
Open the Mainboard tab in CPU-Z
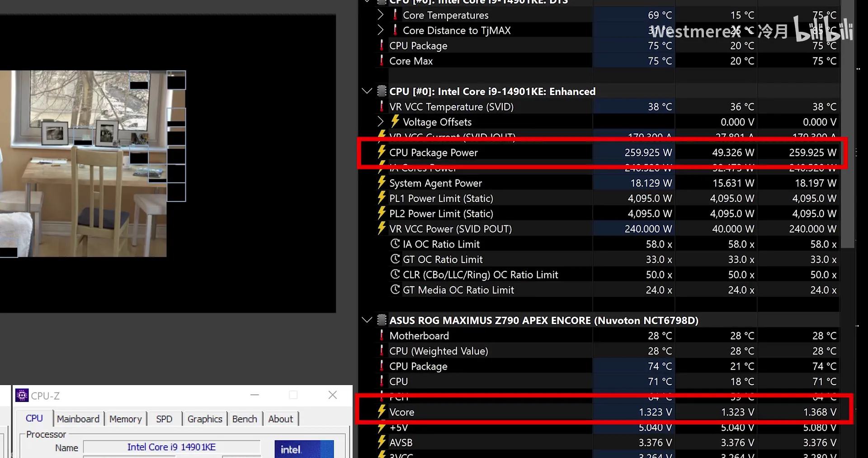(78, 419)
